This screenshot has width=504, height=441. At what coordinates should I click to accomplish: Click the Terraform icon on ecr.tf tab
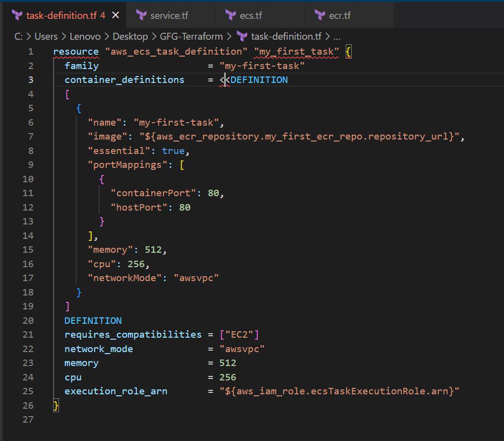click(x=320, y=15)
